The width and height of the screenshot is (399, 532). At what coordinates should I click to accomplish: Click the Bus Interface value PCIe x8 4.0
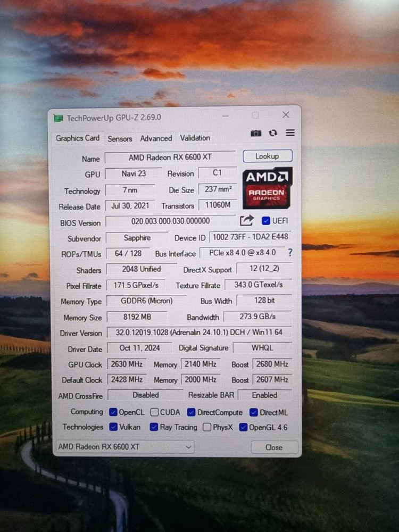point(242,253)
